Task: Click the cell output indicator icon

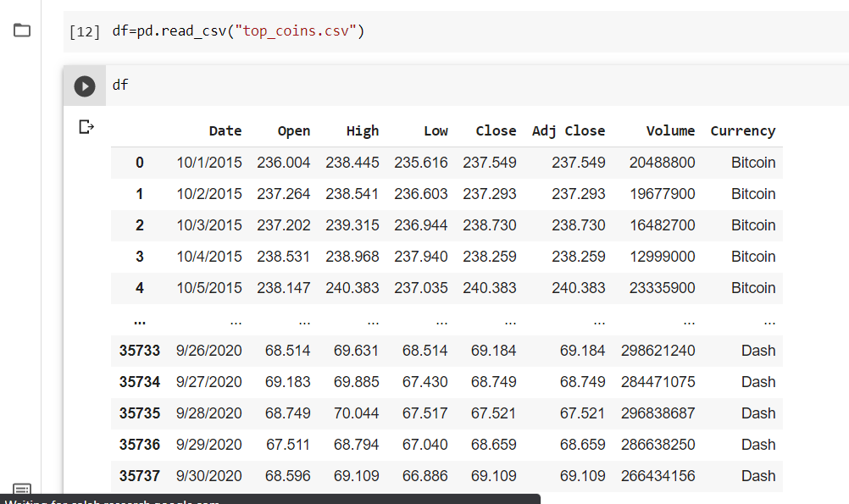Action: (x=85, y=125)
